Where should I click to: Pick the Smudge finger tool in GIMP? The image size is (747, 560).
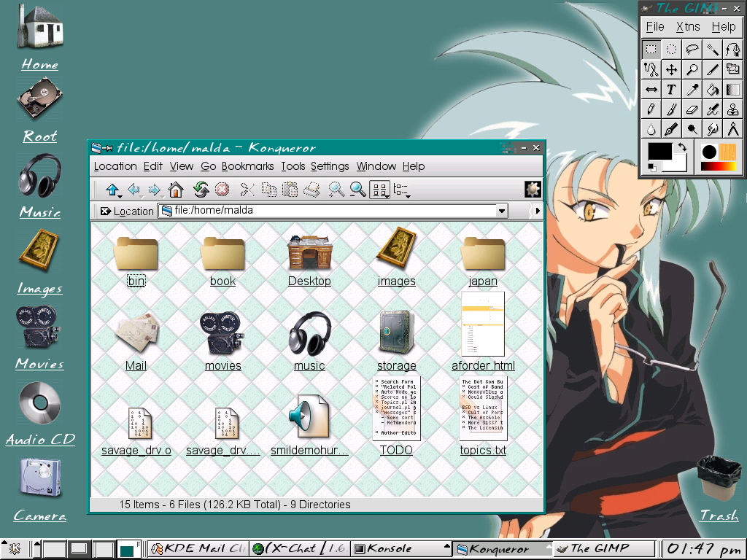click(x=712, y=129)
